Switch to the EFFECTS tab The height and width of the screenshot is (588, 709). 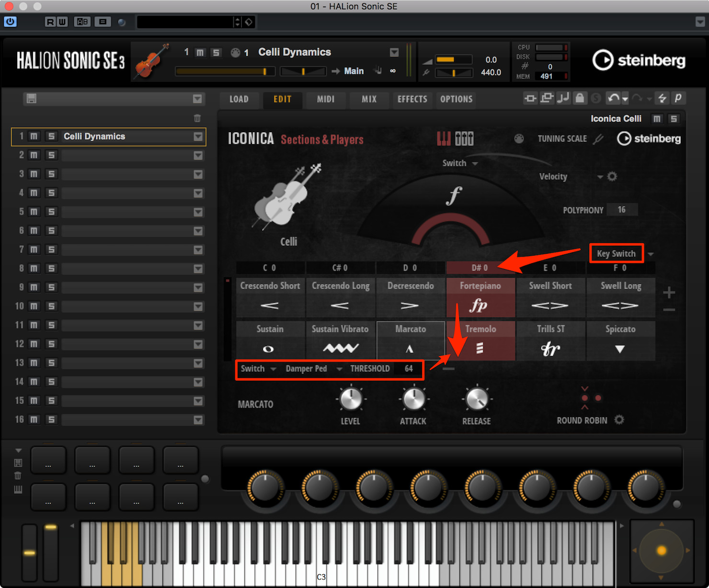coord(412,99)
